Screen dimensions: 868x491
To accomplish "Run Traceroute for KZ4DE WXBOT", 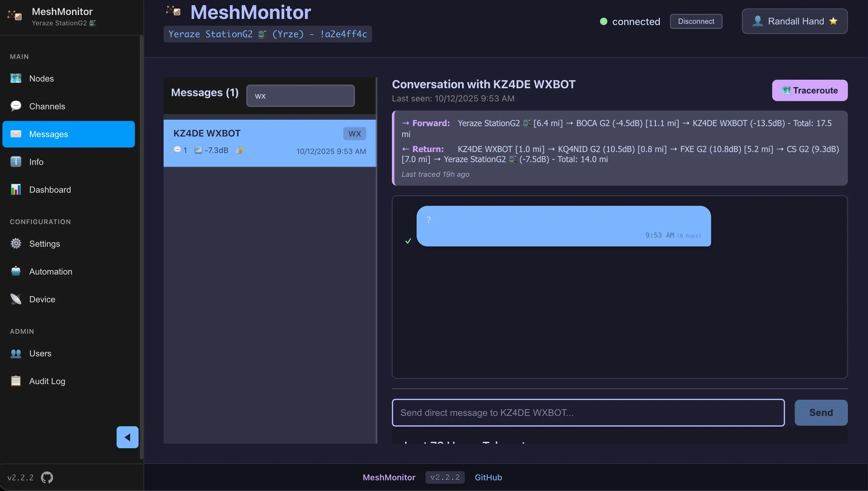I will tap(810, 90).
